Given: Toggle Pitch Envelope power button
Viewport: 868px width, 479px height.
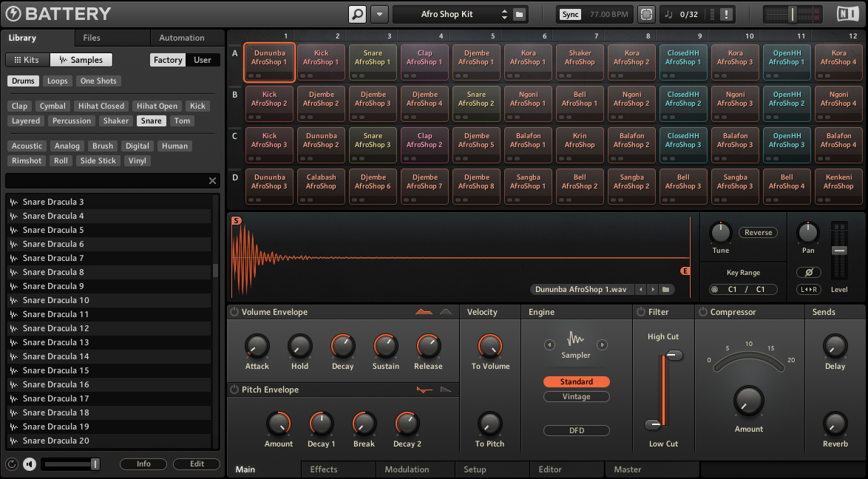Looking at the screenshot, I should coord(234,390).
